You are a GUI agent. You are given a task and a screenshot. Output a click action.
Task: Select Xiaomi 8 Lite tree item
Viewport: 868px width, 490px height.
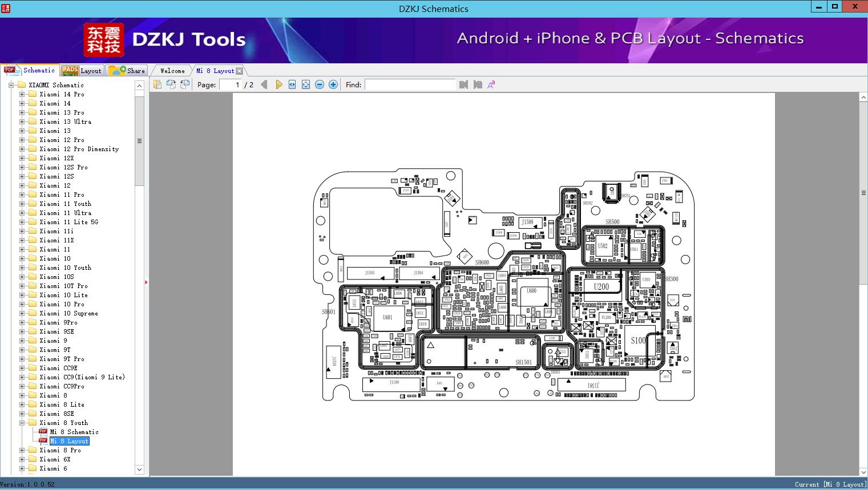pos(62,404)
